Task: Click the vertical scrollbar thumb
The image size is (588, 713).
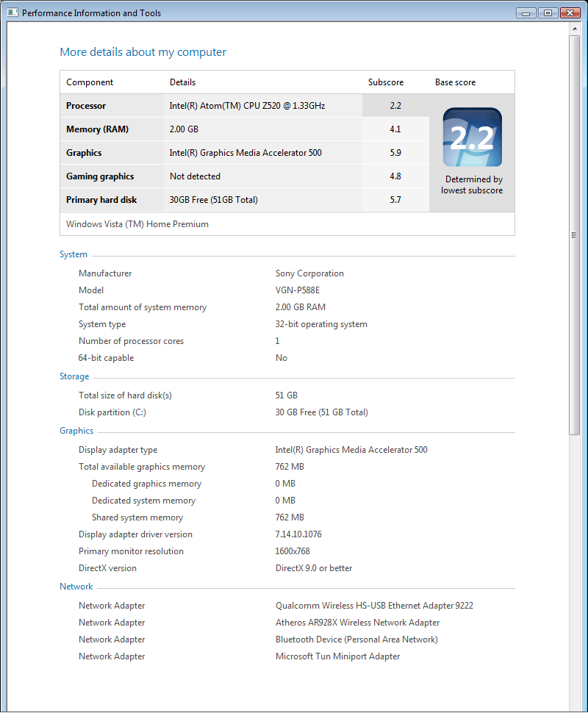Action: click(575, 235)
